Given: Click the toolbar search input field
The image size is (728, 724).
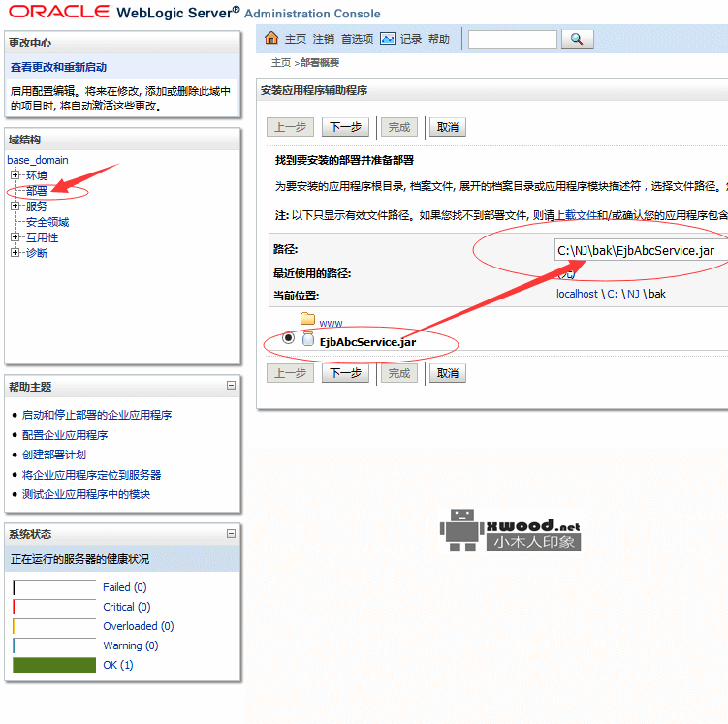Looking at the screenshot, I should [x=513, y=40].
